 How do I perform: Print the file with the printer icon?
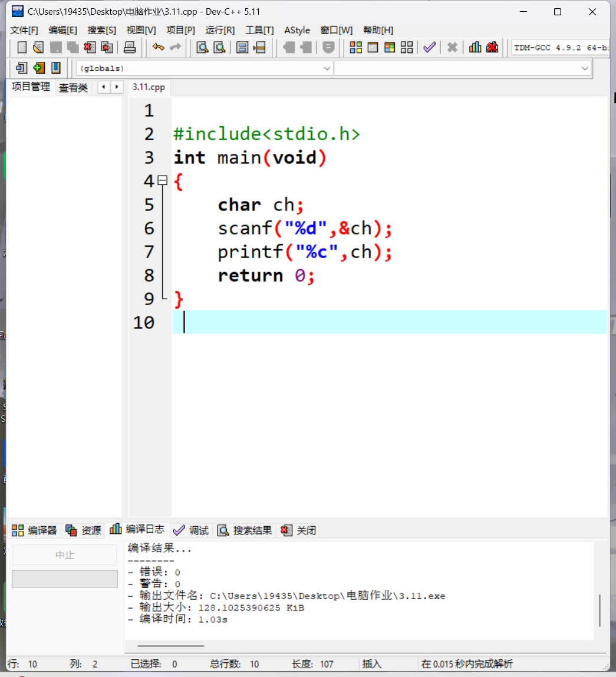tap(130, 48)
